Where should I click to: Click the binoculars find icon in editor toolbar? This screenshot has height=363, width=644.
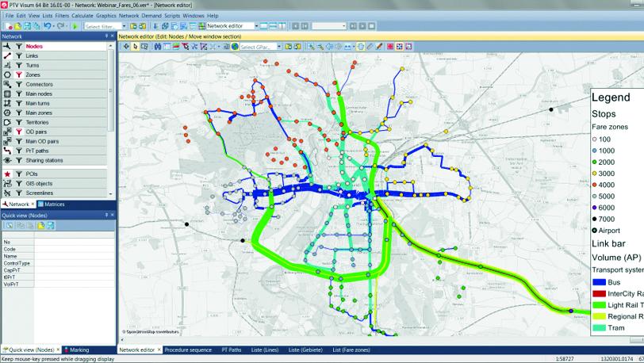tap(157, 47)
